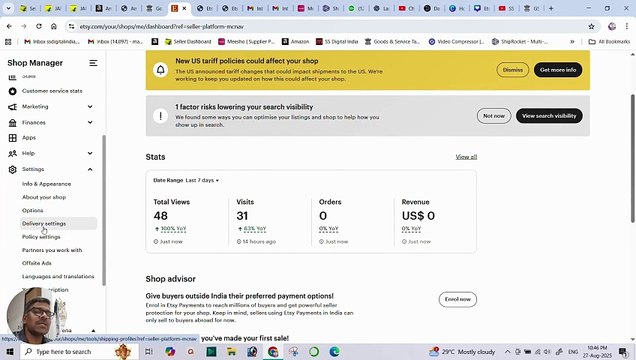Open Seller Dashboard bookmark
The image size is (636, 360).
pos(188,41)
